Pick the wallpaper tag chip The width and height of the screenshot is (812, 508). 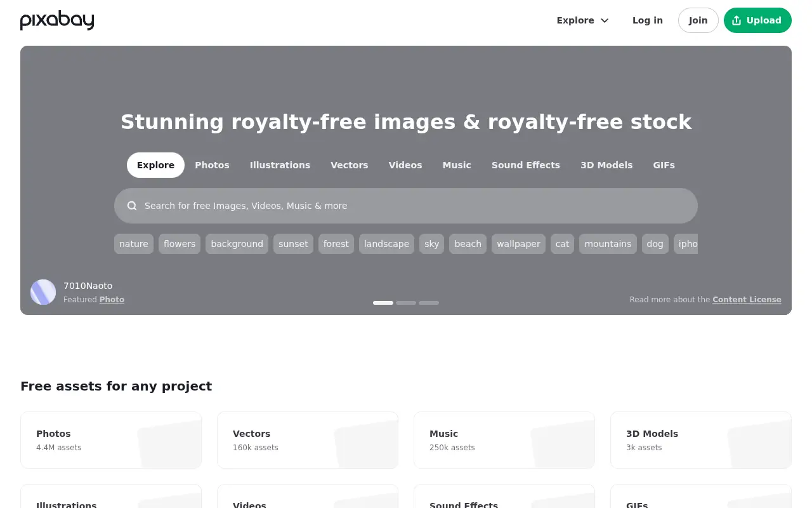coord(518,244)
